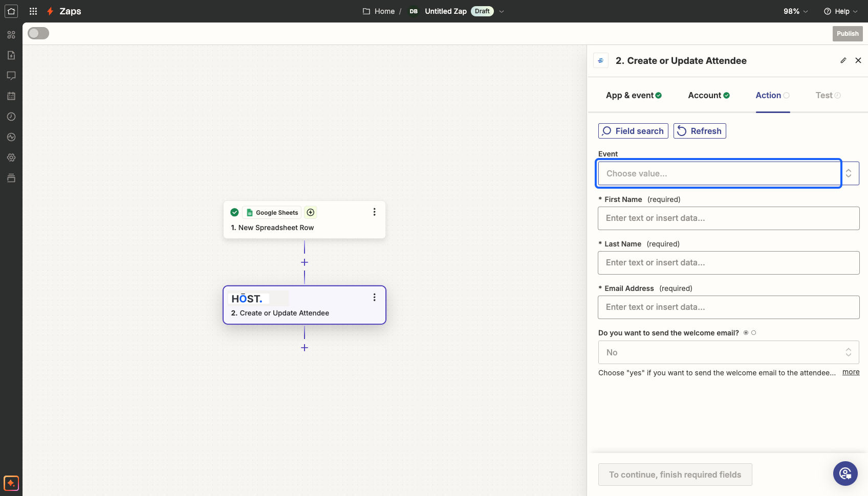Switch to the Account tab
Screen dimensions: 868x496
pyautogui.click(x=709, y=95)
